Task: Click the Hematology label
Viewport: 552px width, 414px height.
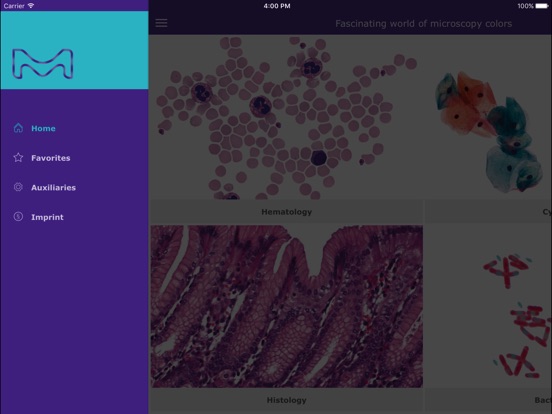Action: click(287, 212)
